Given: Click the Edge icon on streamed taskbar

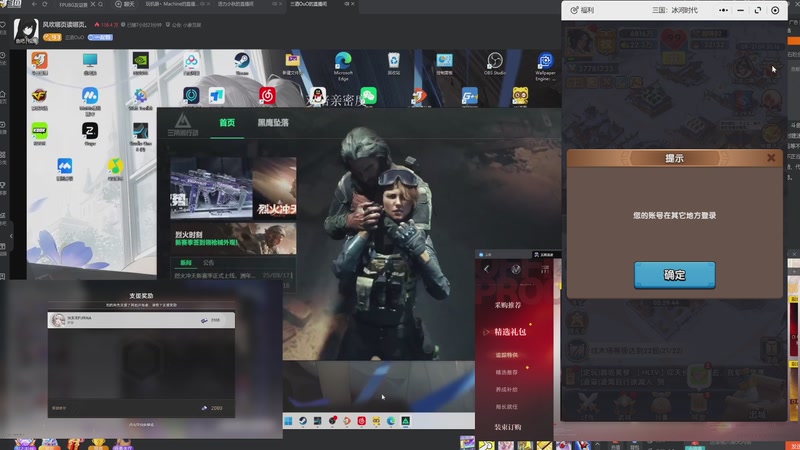Looking at the screenshot, I should coord(391,421).
